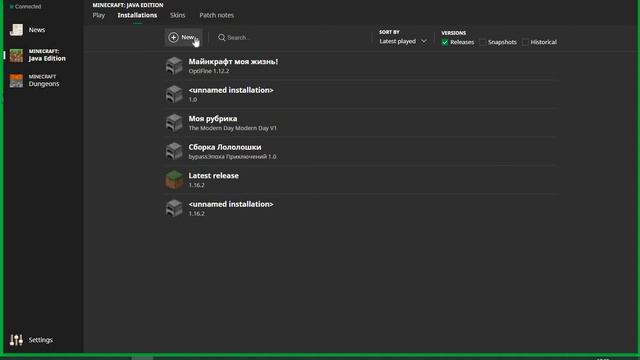The image size is (640, 360).
Task: Create a New installation
Action: (x=184, y=37)
